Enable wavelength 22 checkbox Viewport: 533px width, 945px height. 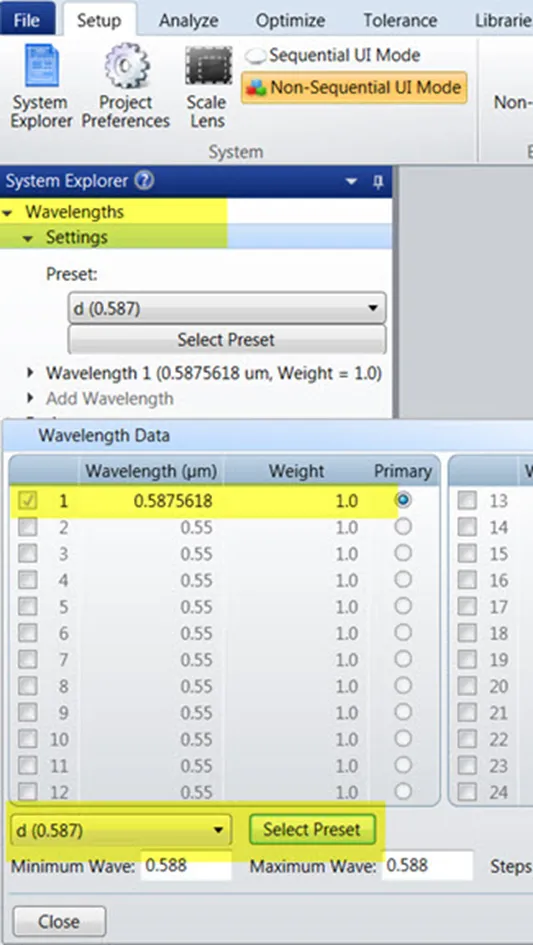coord(467,739)
